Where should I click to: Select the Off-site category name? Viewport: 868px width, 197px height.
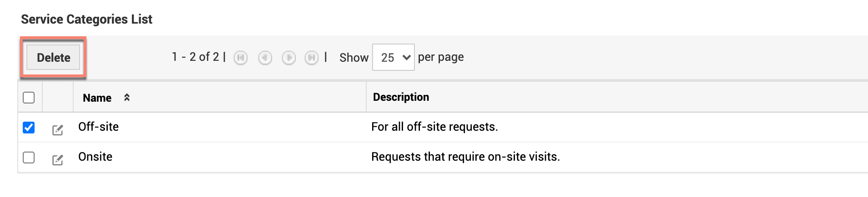tap(98, 127)
